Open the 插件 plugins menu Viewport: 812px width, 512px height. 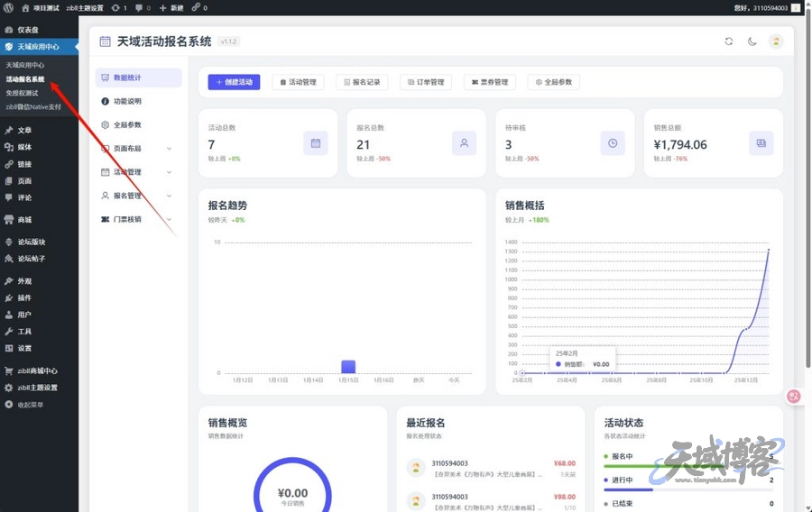tap(39, 297)
